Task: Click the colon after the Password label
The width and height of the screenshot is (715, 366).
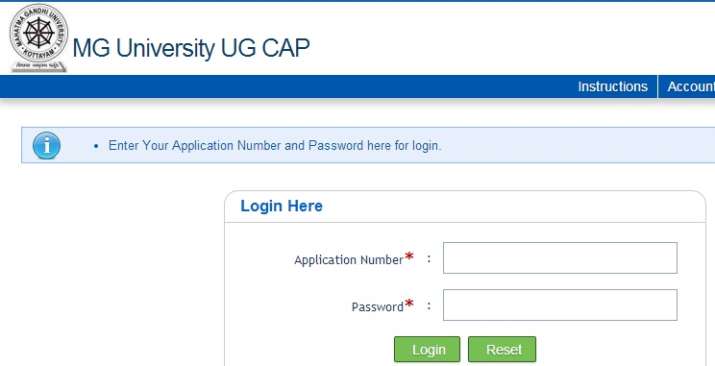Action: click(429, 306)
